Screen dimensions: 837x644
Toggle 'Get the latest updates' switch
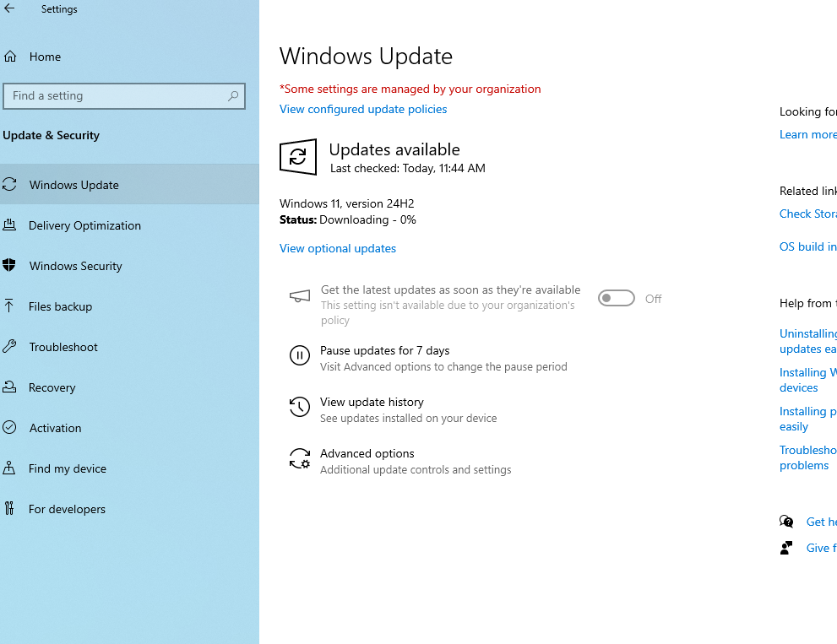[x=616, y=298]
